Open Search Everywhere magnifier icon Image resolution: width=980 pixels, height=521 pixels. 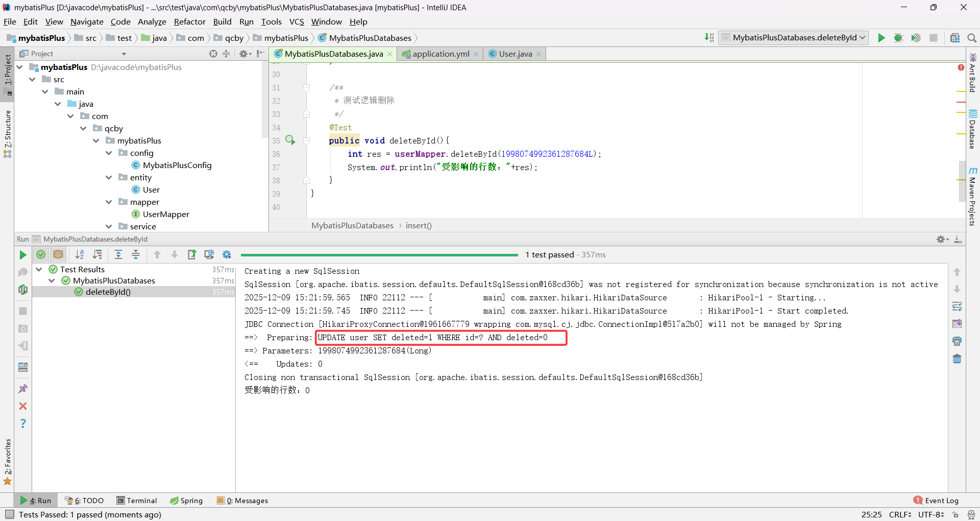972,38
